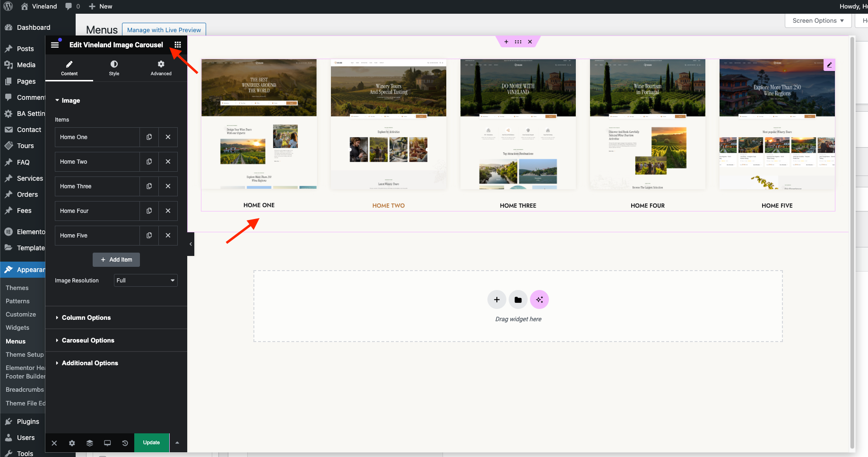Switch to Responsive Mode icon
This screenshot has height=457, width=868.
(107, 443)
